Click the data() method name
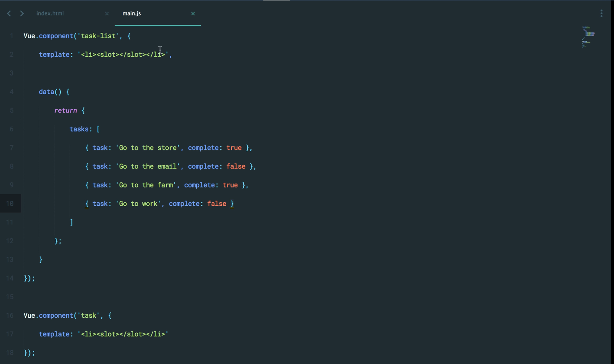This screenshot has width=614, height=364. tap(47, 92)
